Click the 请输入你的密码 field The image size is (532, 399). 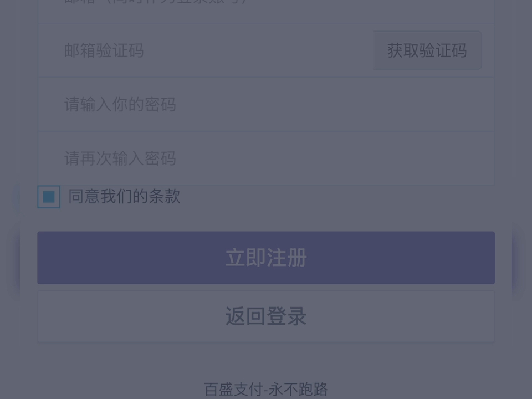[x=266, y=104]
